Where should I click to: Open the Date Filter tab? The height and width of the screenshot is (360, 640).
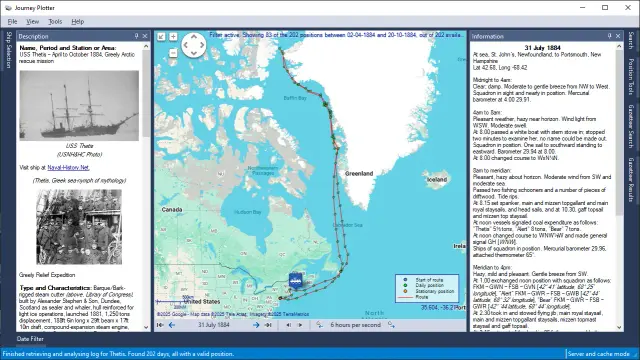(x=30, y=339)
